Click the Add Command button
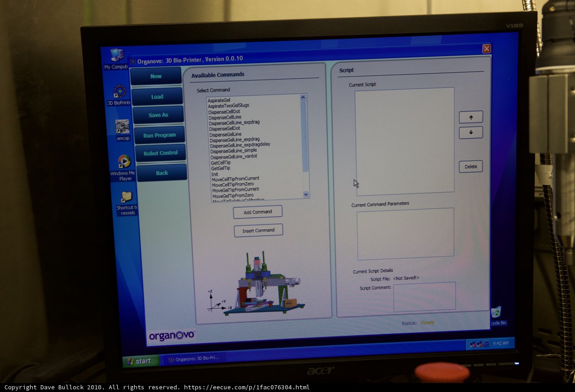This screenshot has width=575, height=392. coord(258,212)
